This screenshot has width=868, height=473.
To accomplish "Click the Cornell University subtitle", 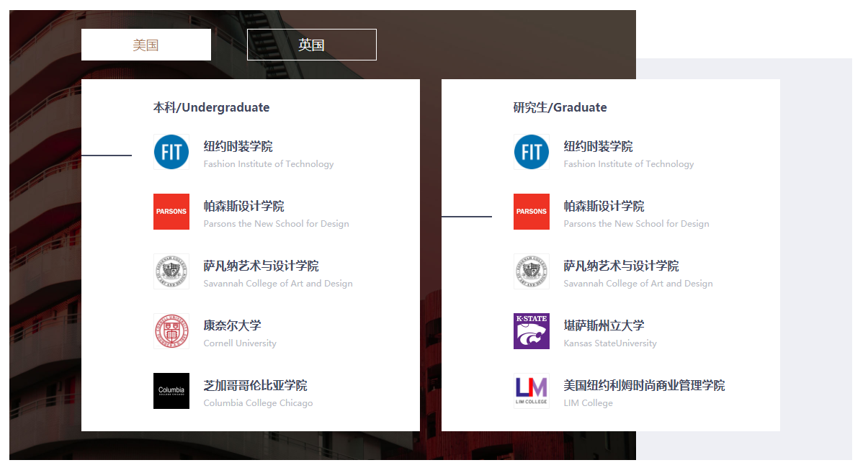I will [x=240, y=343].
